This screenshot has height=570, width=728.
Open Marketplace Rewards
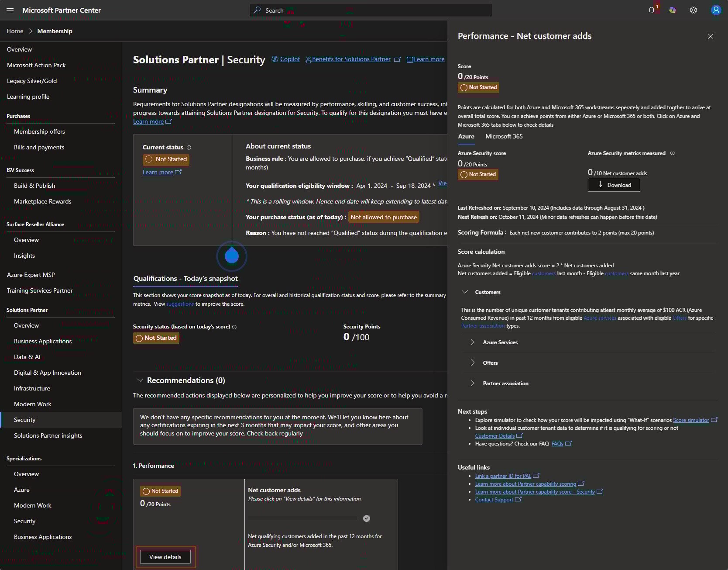click(42, 201)
